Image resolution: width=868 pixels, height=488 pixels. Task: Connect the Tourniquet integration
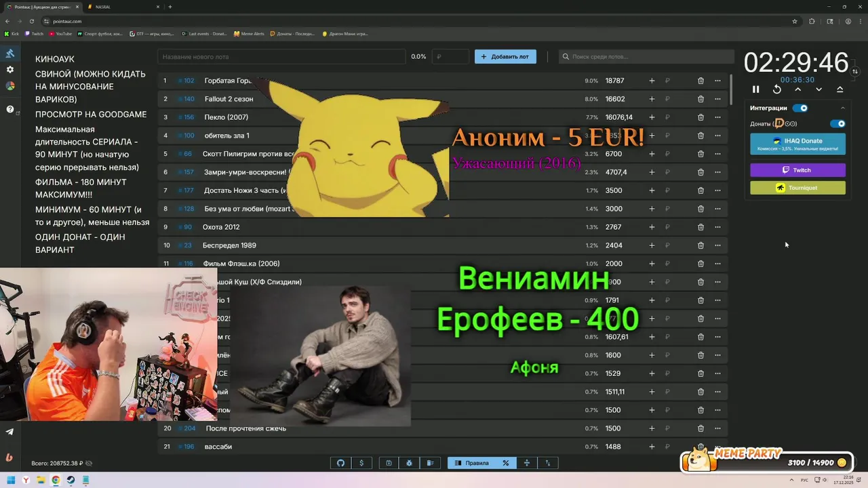pos(797,188)
